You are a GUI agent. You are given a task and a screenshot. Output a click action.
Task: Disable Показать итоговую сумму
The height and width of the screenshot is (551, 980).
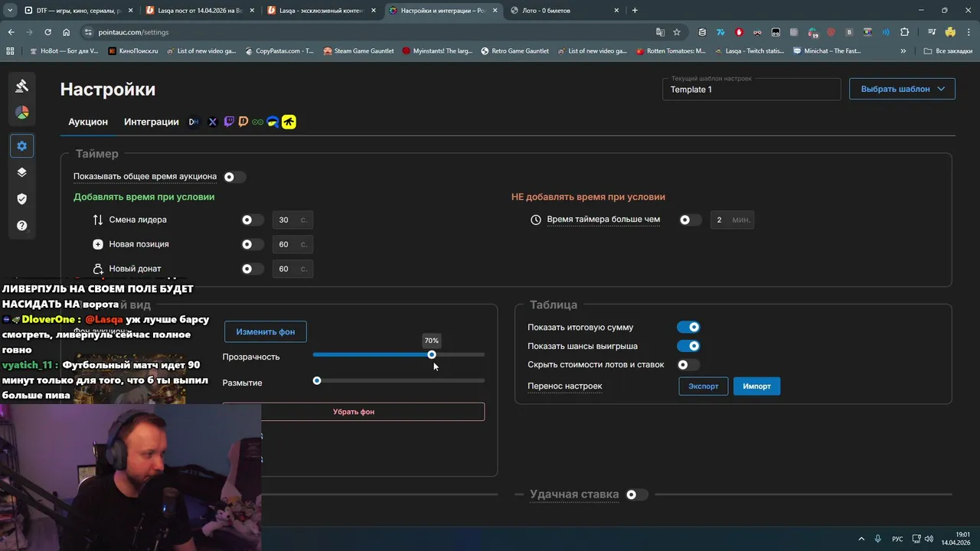pyautogui.click(x=688, y=327)
